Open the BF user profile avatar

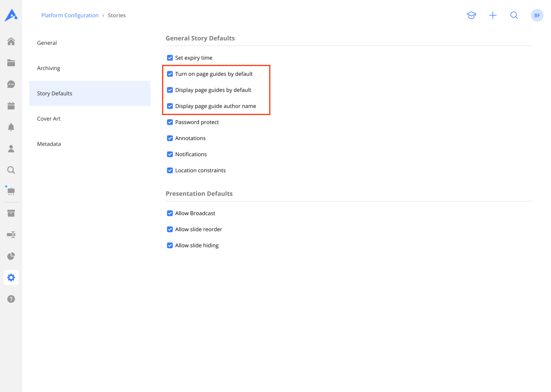(537, 15)
